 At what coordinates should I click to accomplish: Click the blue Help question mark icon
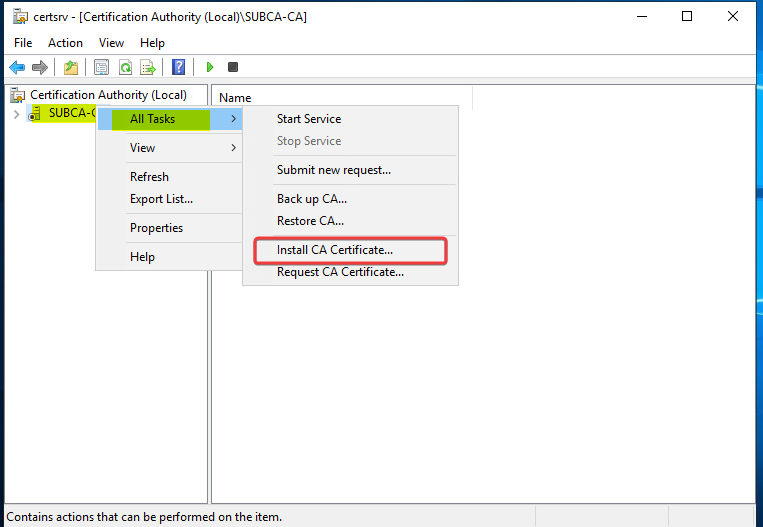pyautogui.click(x=178, y=67)
